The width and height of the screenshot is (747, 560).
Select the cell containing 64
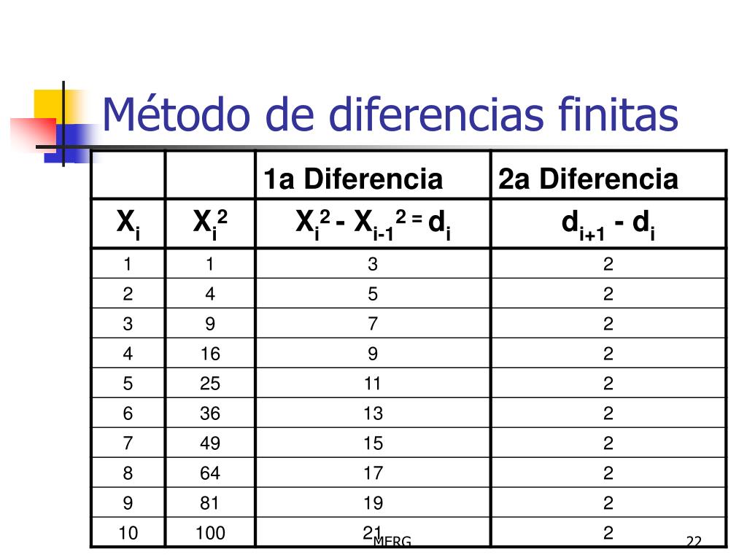click(210, 472)
